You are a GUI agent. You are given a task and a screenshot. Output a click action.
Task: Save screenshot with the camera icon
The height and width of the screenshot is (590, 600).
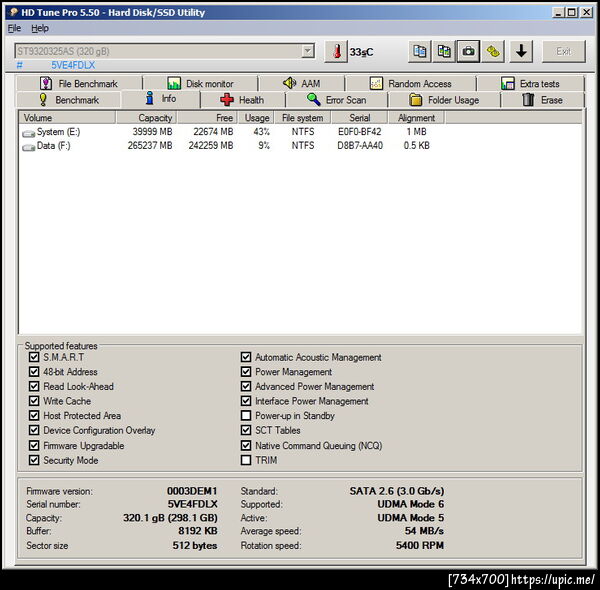point(468,51)
